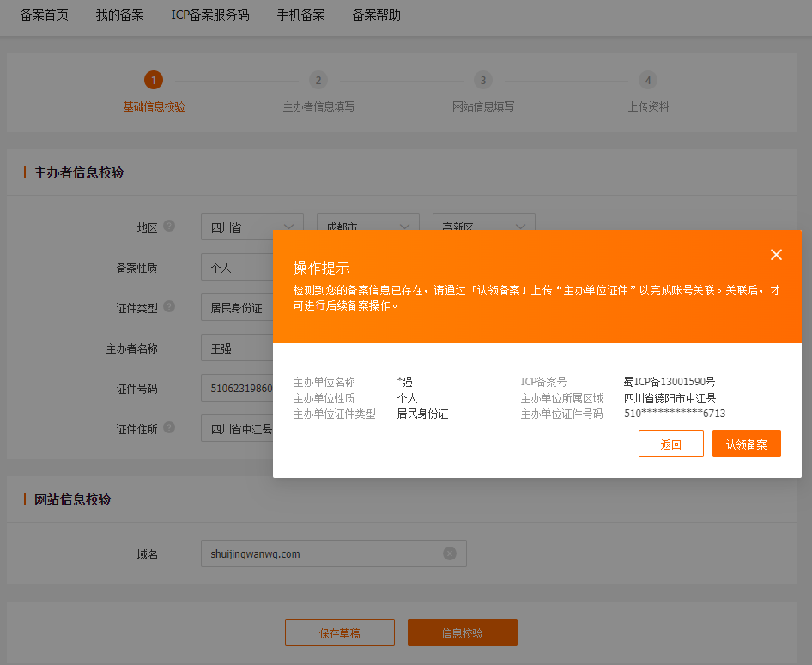Click help icon next to 地区
Image resolution: width=812 pixels, height=665 pixels.
(x=169, y=226)
